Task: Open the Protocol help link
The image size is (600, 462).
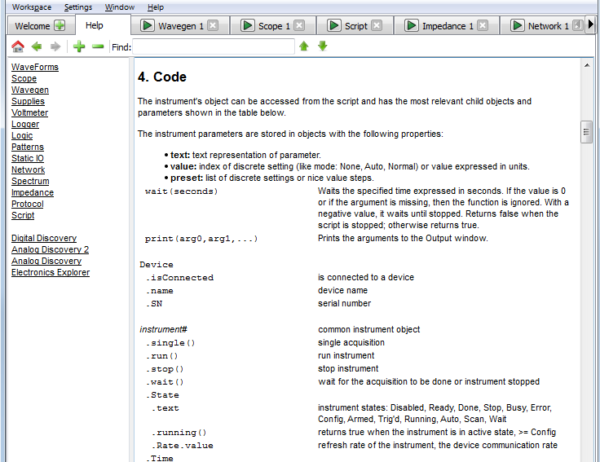Action: tap(27, 204)
